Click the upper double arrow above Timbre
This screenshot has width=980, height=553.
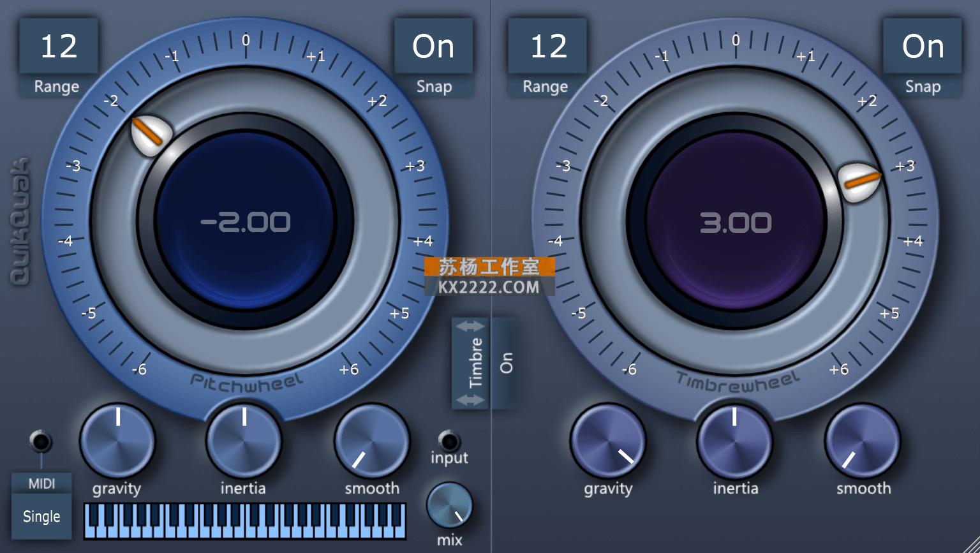pos(470,326)
